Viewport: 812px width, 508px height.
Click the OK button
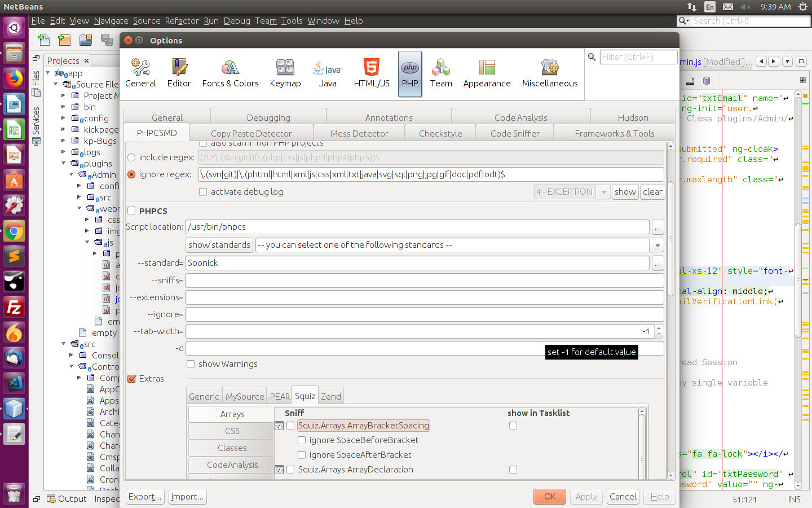click(x=550, y=497)
